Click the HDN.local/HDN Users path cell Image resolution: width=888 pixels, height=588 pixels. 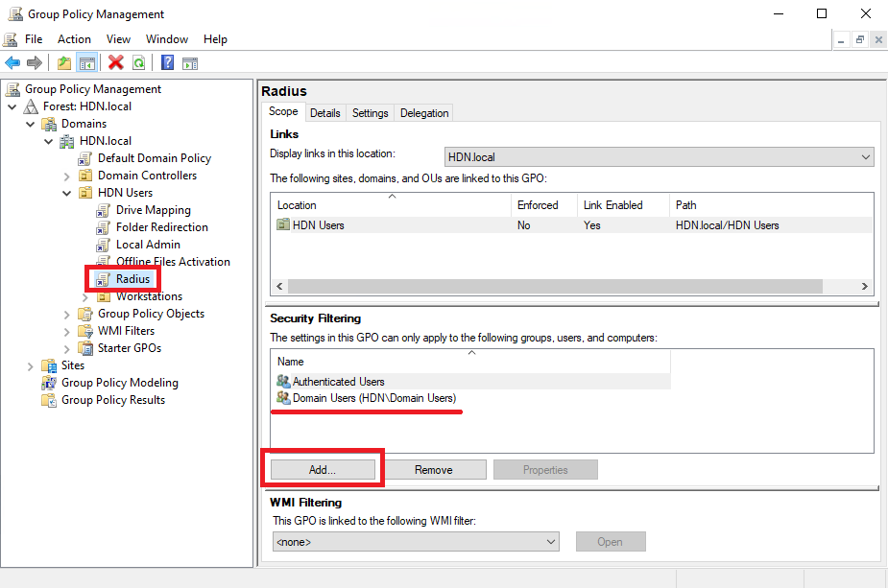click(727, 225)
